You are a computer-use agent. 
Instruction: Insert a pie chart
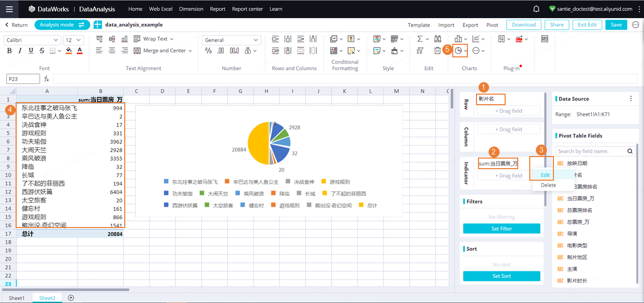(x=458, y=50)
